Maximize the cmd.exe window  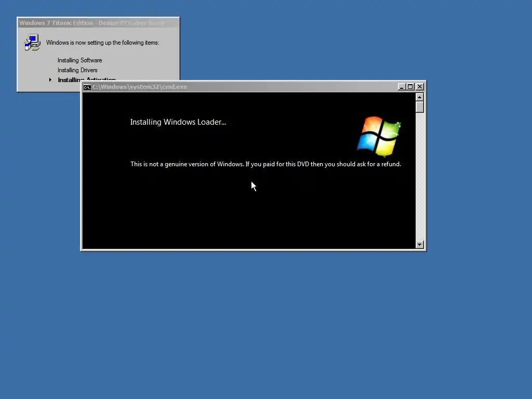[410, 87]
